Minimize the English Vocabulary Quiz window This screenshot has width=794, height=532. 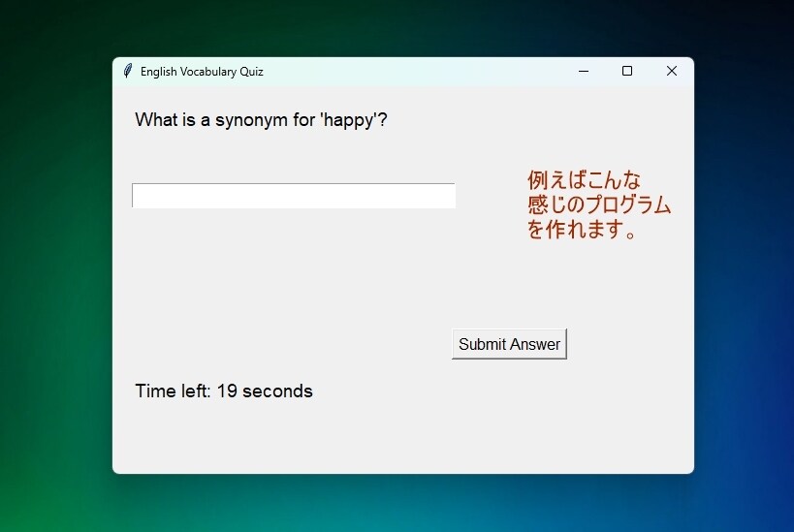(x=584, y=72)
